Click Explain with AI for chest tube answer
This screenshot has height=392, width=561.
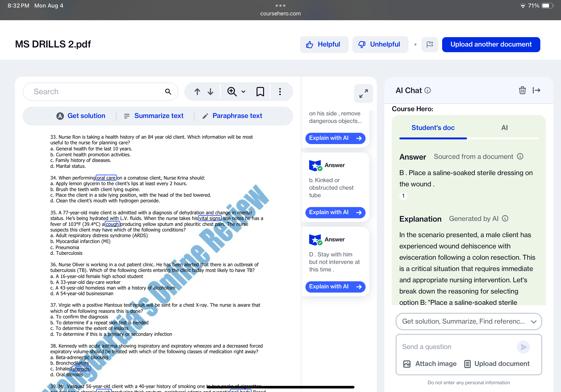[x=335, y=212]
